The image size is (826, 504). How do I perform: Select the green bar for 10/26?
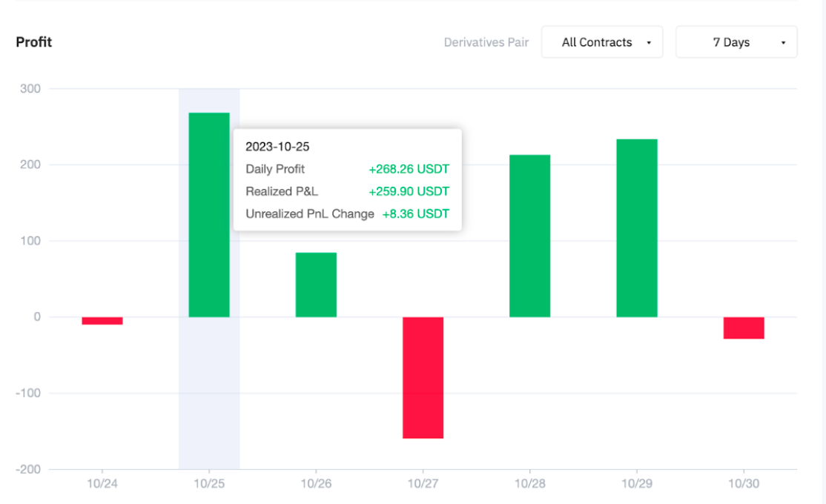pos(316,285)
